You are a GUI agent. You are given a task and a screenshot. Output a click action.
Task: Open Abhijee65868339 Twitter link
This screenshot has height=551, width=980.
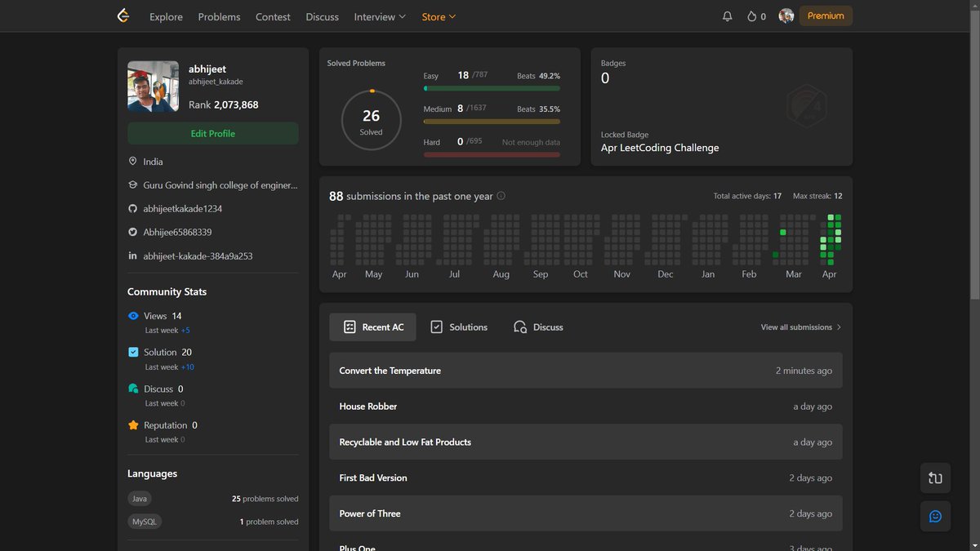click(177, 233)
